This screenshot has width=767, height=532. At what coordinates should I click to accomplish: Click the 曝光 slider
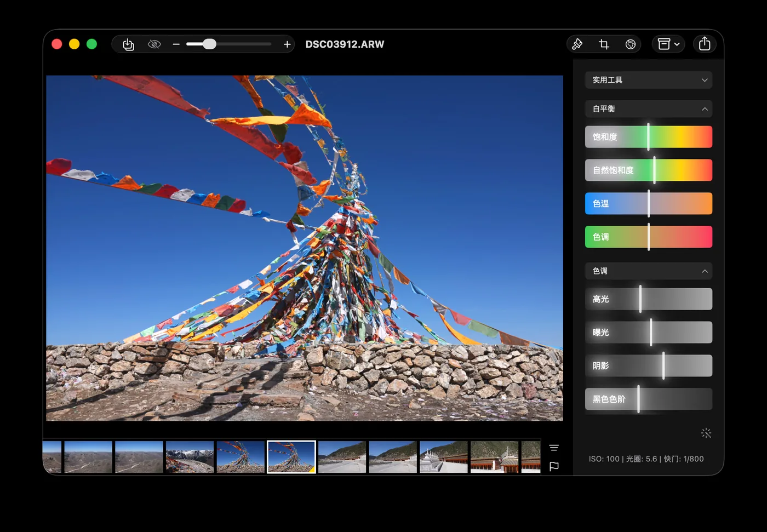click(x=649, y=333)
